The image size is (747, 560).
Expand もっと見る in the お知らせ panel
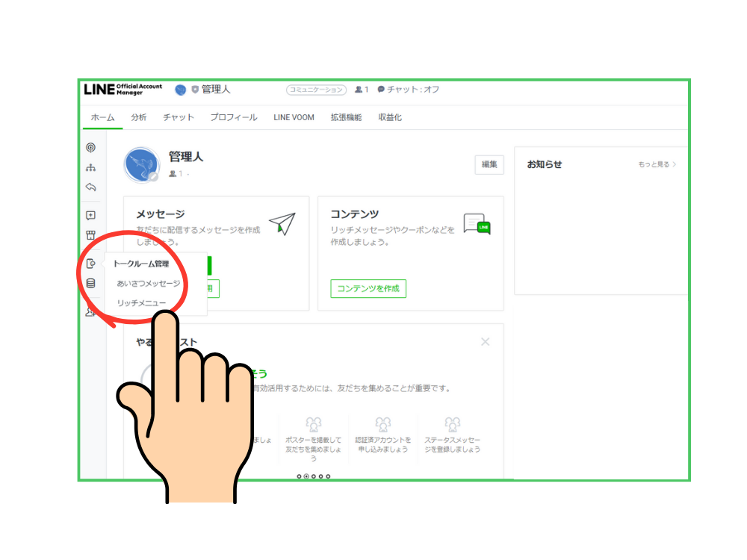tap(655, 164)
